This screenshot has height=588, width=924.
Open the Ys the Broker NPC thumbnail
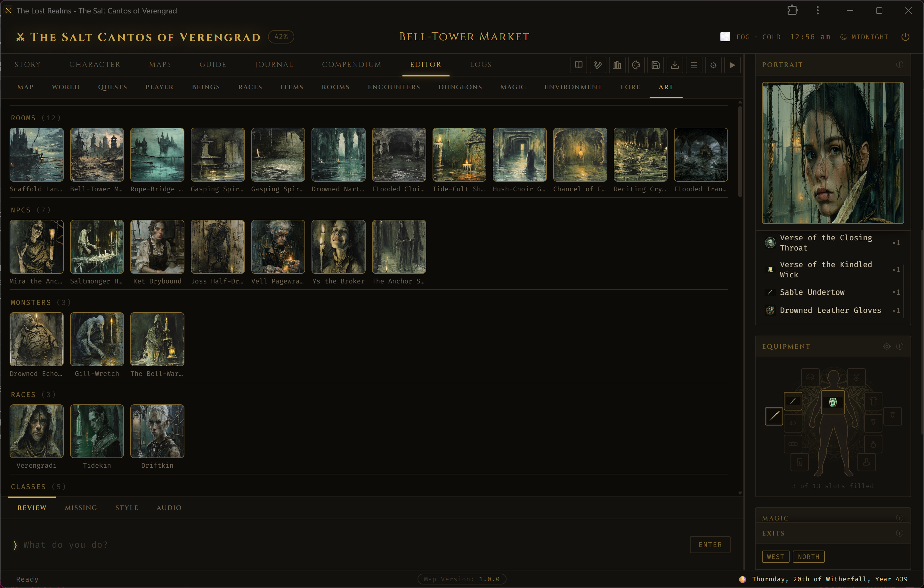click(x=338, y=246)
